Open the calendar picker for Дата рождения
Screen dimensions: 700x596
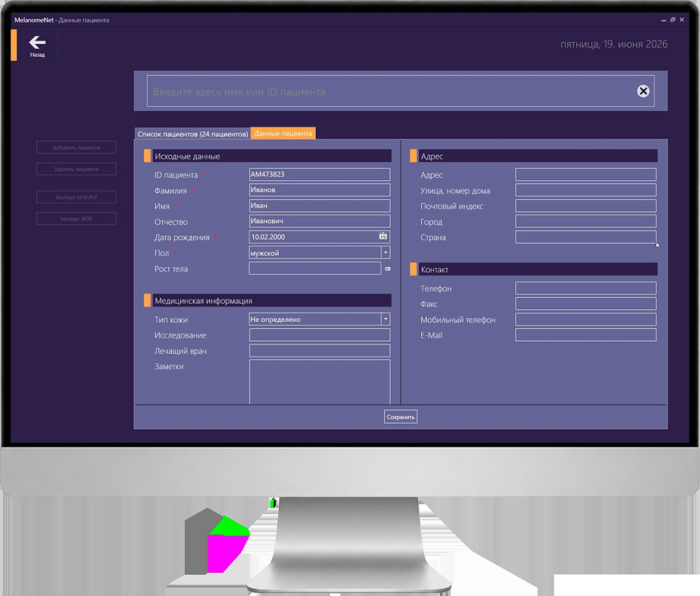click(x=383, y=236)
